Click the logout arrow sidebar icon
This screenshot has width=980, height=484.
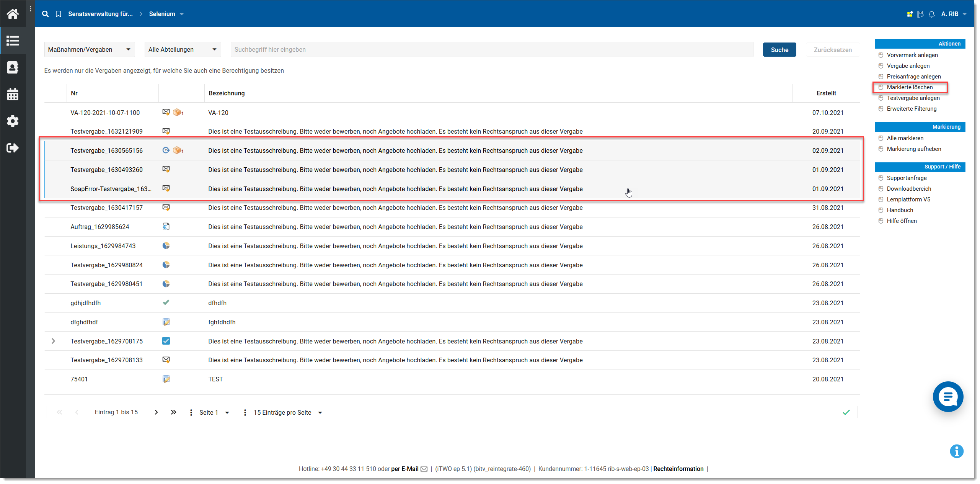pos(13,148)
